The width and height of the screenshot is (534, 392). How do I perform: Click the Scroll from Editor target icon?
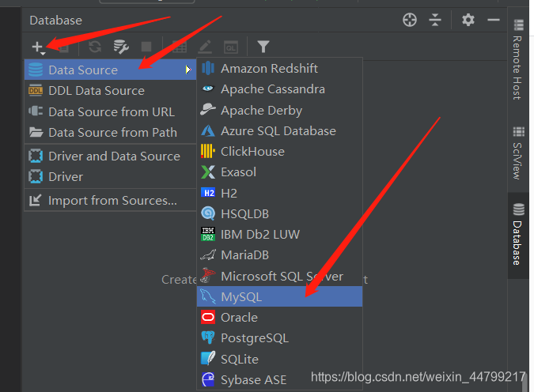410,20
